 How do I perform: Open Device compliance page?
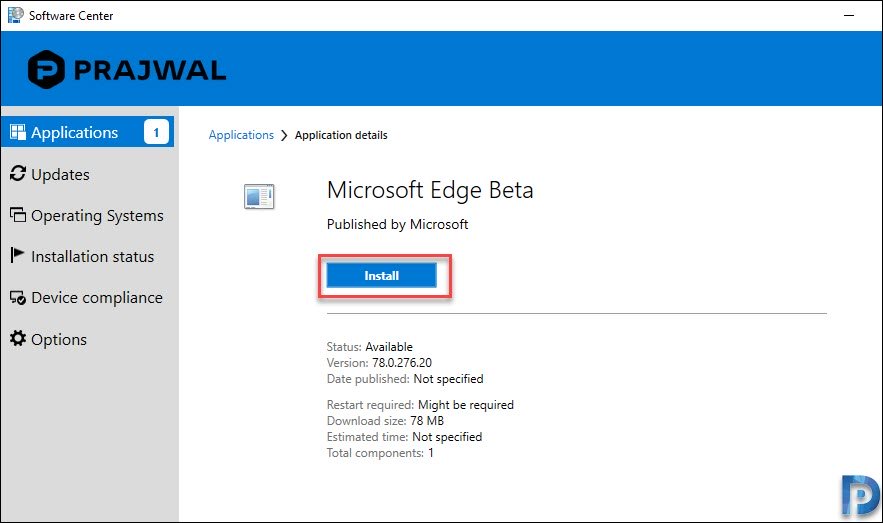(97, 298)
